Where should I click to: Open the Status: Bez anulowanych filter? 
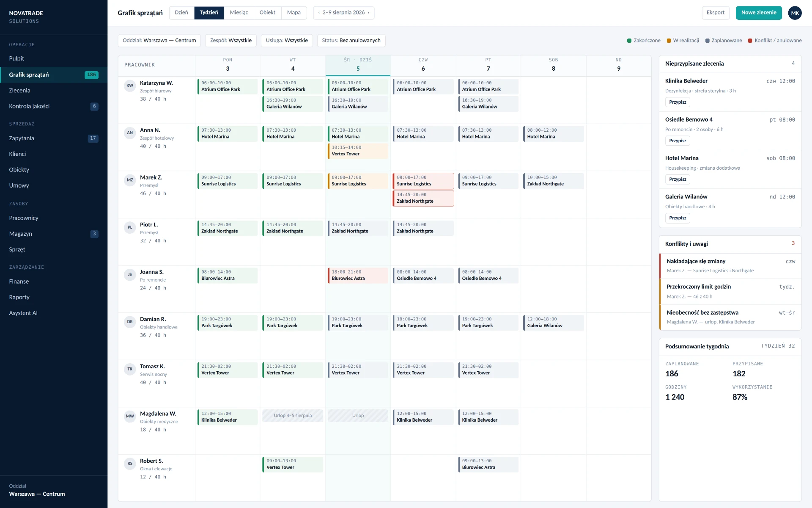click(x=351, y=41)
